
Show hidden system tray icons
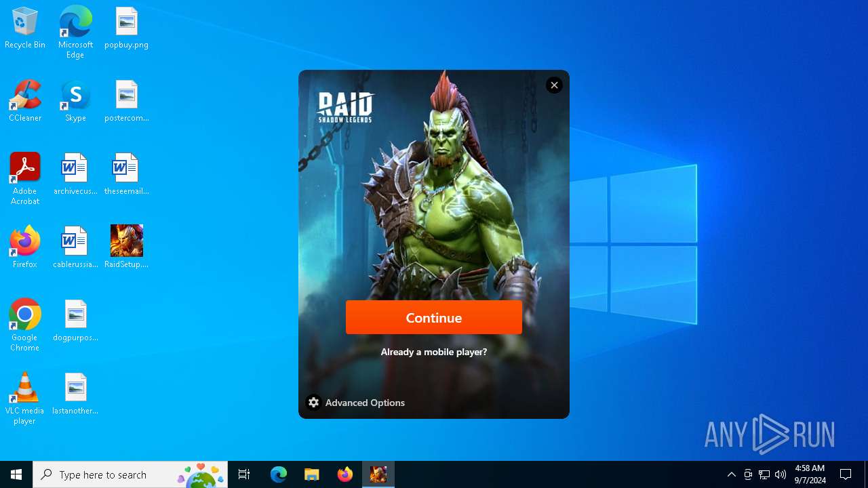pyautogui.click(x=732, y=474)
